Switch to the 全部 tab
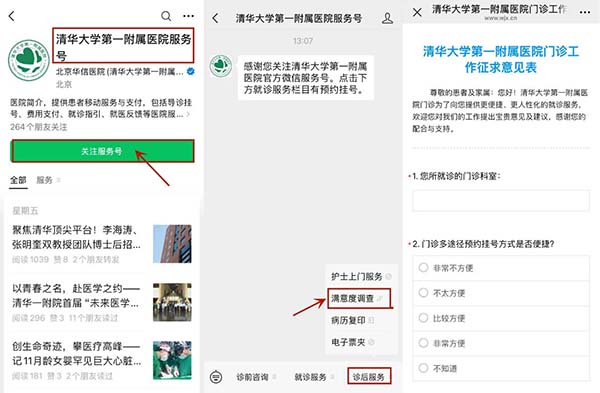The image size is (600, 393). 18,180
